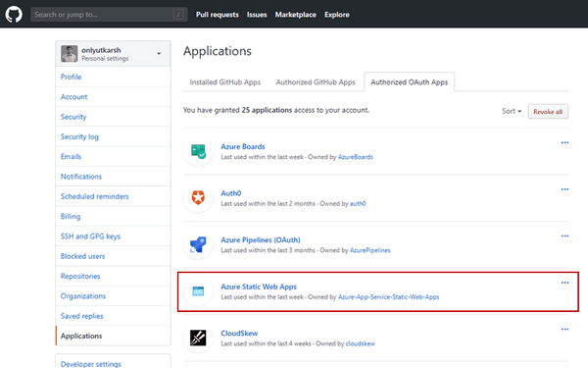This screenshot has height=368, width=588.
Task: Click the CloudSkew app icon
Action: point(198,338)
